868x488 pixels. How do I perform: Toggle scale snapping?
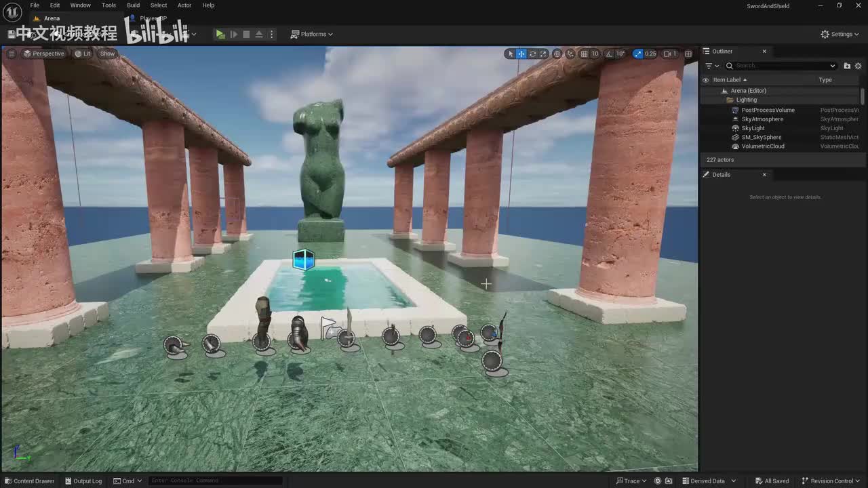637,54
